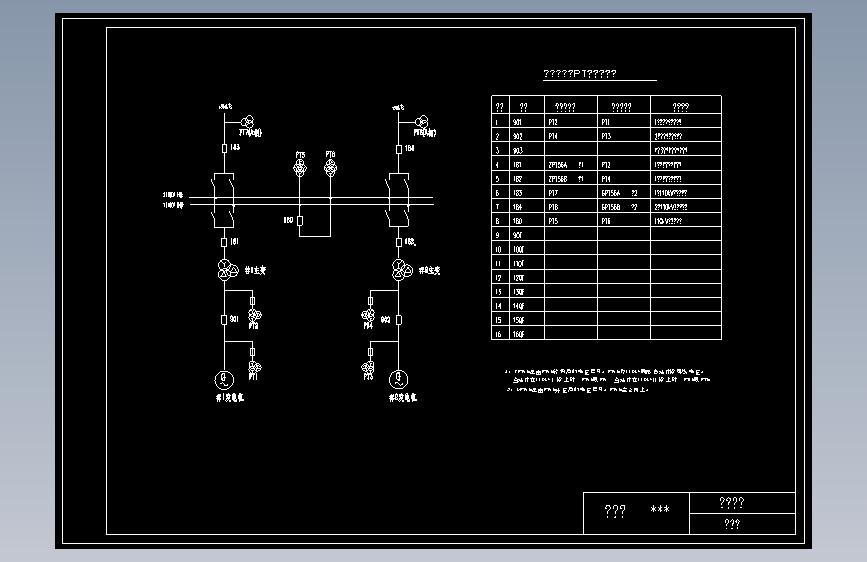
Task: Select the PT6 voltage transformer symbol
Action: 330,167
